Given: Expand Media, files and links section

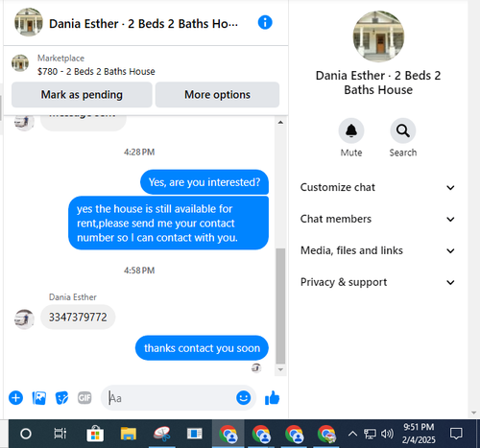Looking at the screenshot, I should coord(377,250).
